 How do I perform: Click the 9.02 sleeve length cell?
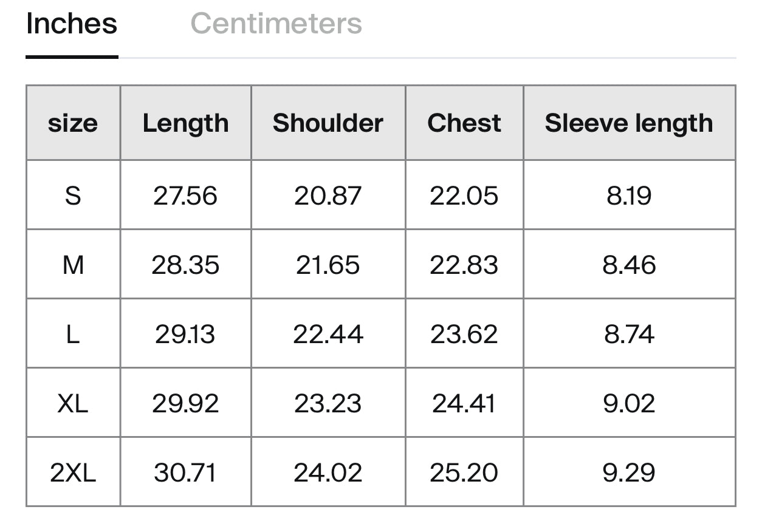coord(629,403)
